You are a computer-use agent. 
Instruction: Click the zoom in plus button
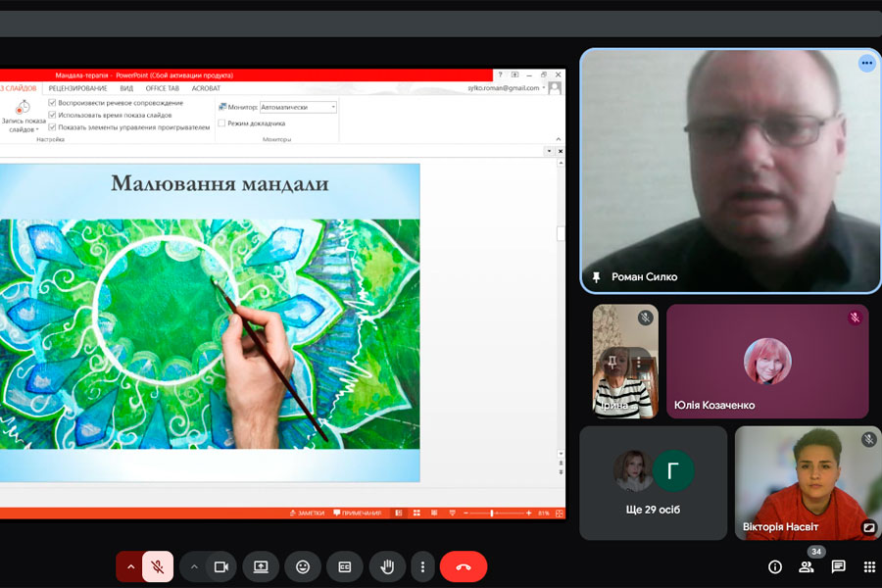[529, 514]
